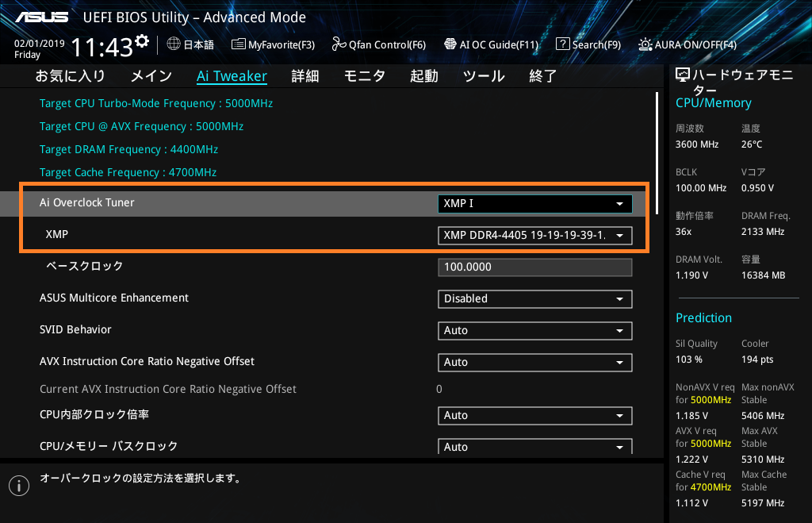Click the AURA light icon

[645, 44]
